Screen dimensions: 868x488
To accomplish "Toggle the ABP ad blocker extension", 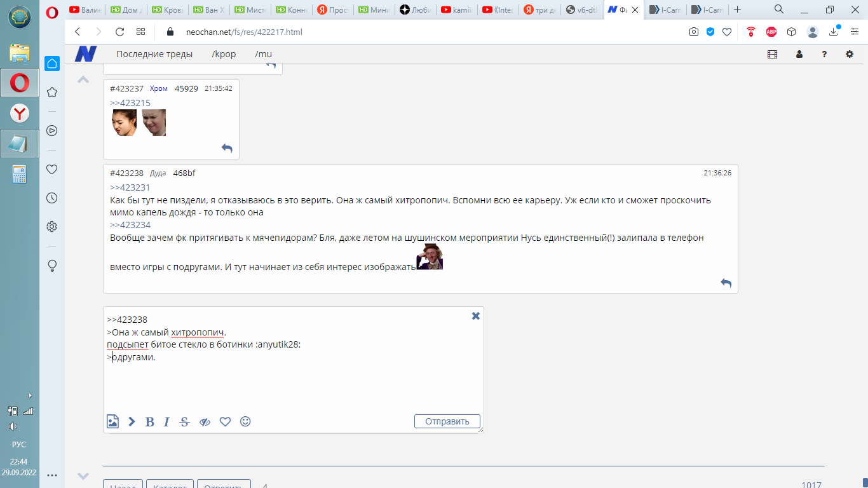I will (x=771, y=32).
